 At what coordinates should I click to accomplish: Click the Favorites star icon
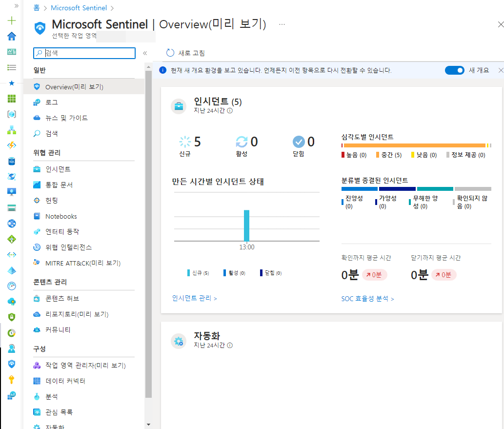[12, 83]
